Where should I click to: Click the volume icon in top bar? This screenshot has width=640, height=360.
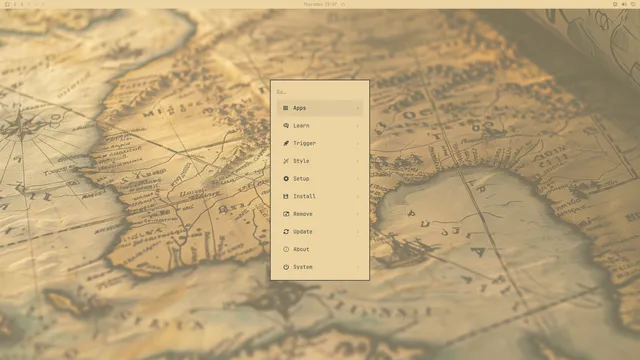coord(624,4)
